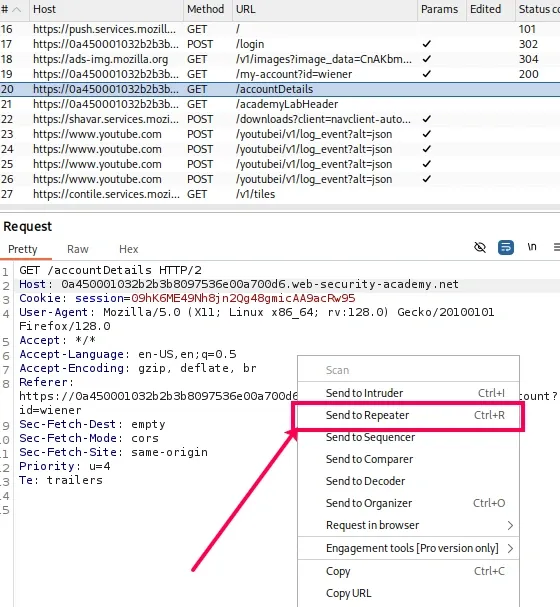Click the Host header line

click(x=239, y=284)
